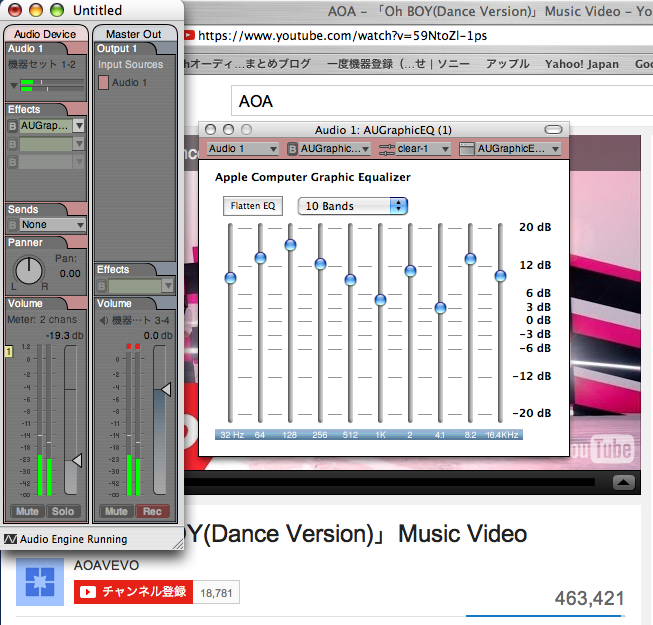
Task: Click the Audio 1 volume fader handle
Action: (77, 461)
